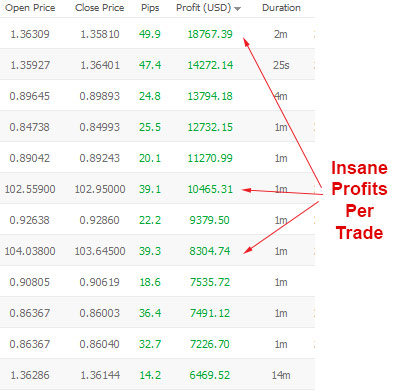400x391 pixels.
Task: Click close price 0.89893
Action: [100, 96]
